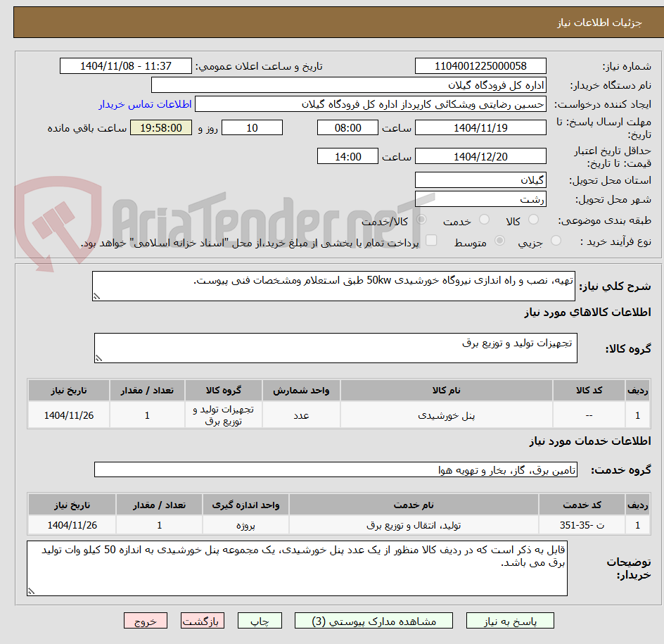Click goods table date 1404/11/26
This screenshot has width=664, height=644.
[x=69, y=415]
